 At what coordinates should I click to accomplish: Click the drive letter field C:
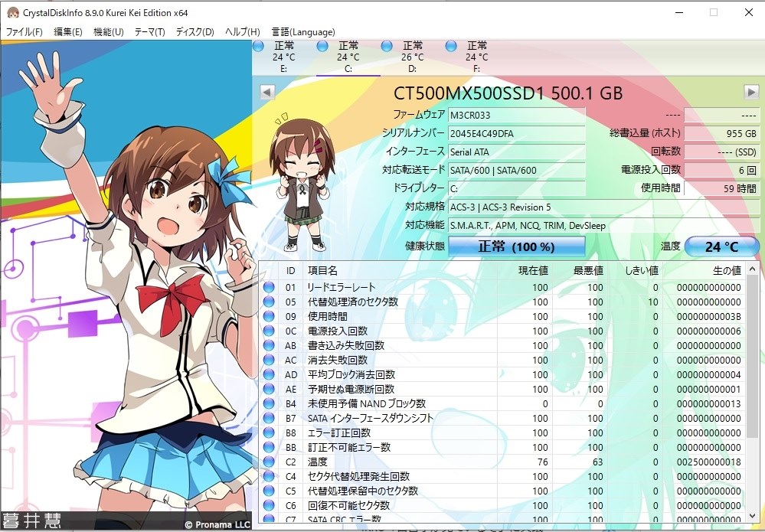pos(517,189)
